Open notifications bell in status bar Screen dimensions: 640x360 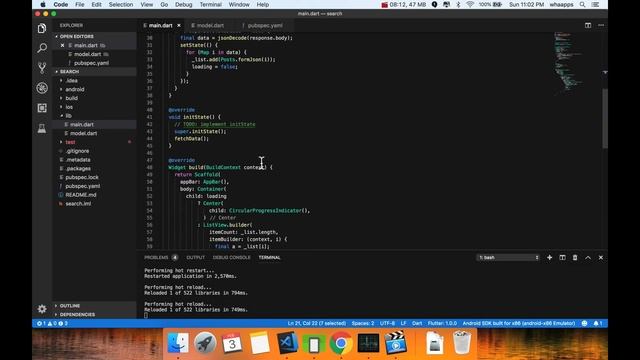click(x=598, y=323)
